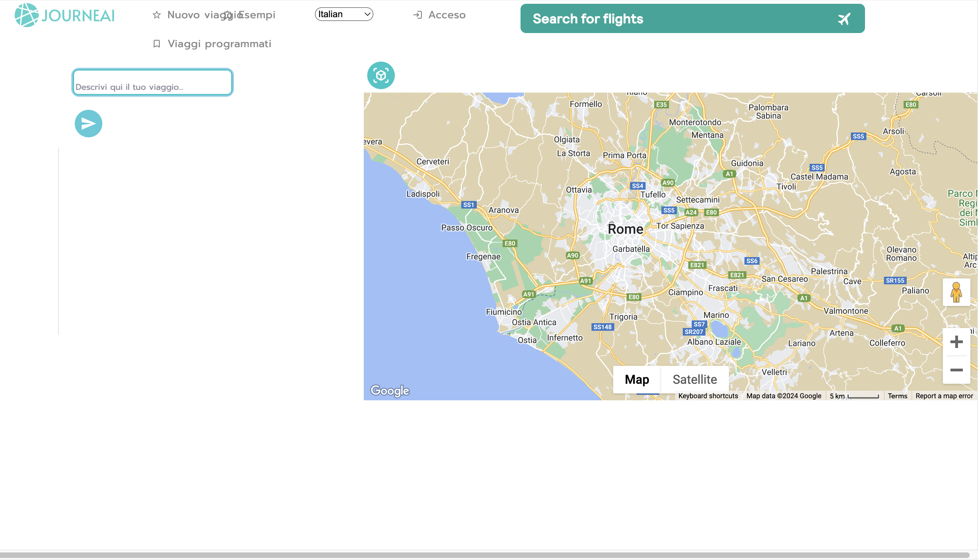The image size is (978, 560).
Task: Select the Pegman street view icon
Action: pos(957,292)
